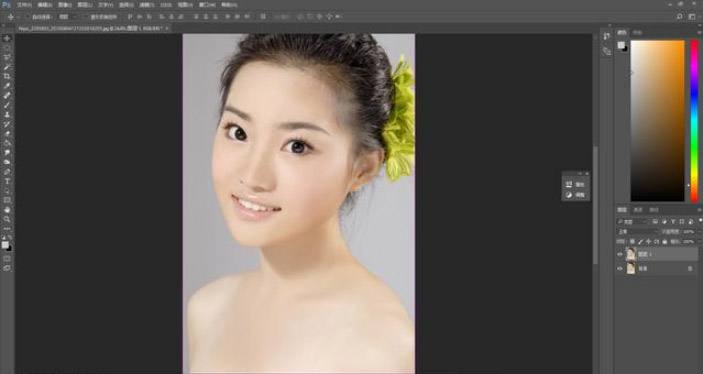Select the History Brush tool
The height and width of the screenshot is (374, 703).
pyautogui.click(x=7, y=124)
